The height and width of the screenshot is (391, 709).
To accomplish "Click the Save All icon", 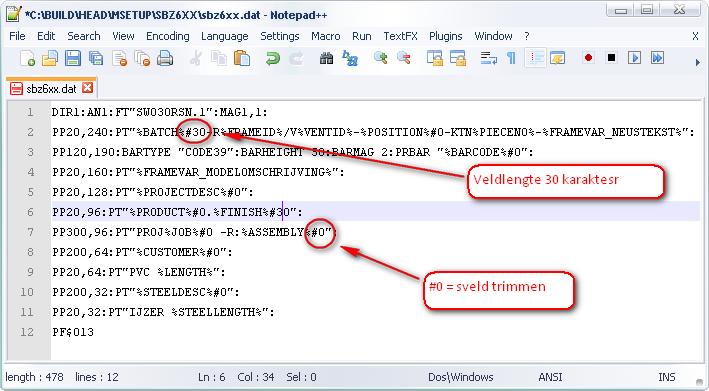I will point(96,59).
